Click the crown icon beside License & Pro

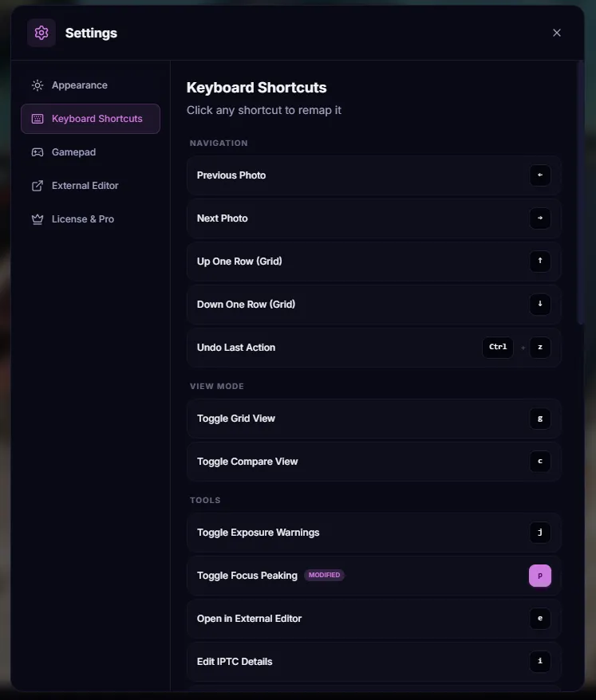click(37, 219)
